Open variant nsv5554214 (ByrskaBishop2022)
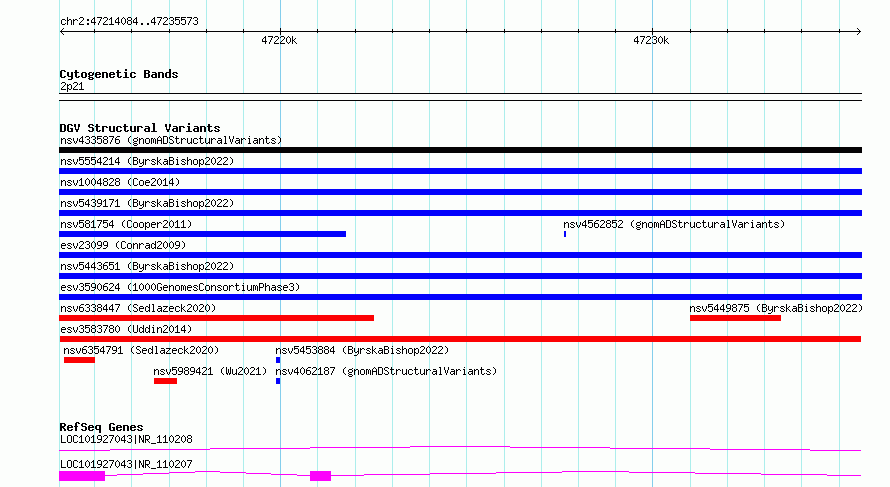Image resolution: width=890 pixels, height=487 pixels. (x=147, y=161)
